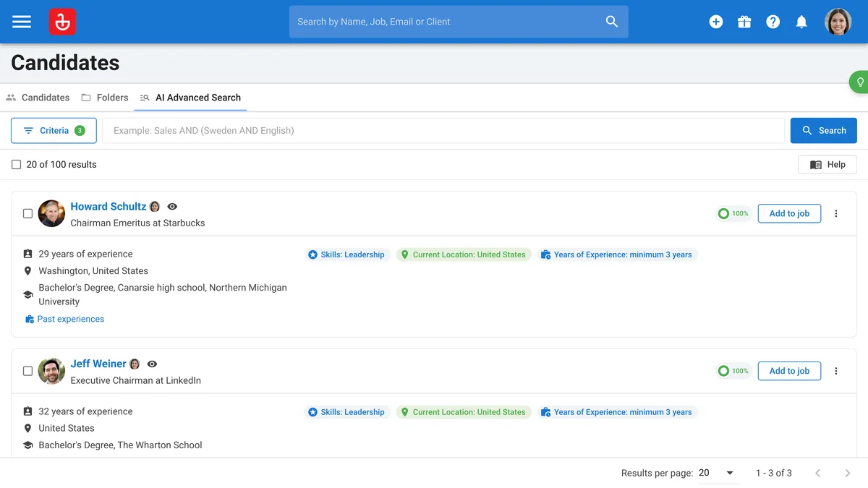This screenshot has width=868, height=488.
Task: Open the three-dot menu on Jeff Weiner's card
Action: [836, 371]
